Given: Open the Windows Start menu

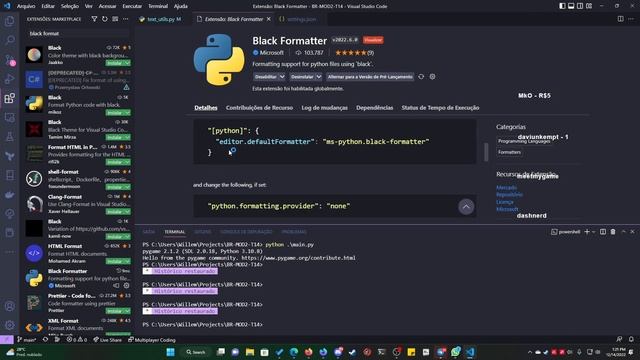Looking at the screenshot, I should 171,352.
